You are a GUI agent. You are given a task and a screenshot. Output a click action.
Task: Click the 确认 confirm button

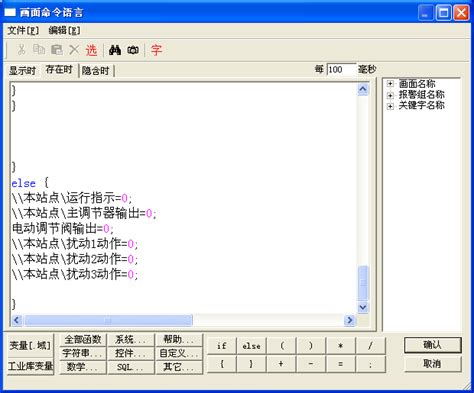[433, 345]
